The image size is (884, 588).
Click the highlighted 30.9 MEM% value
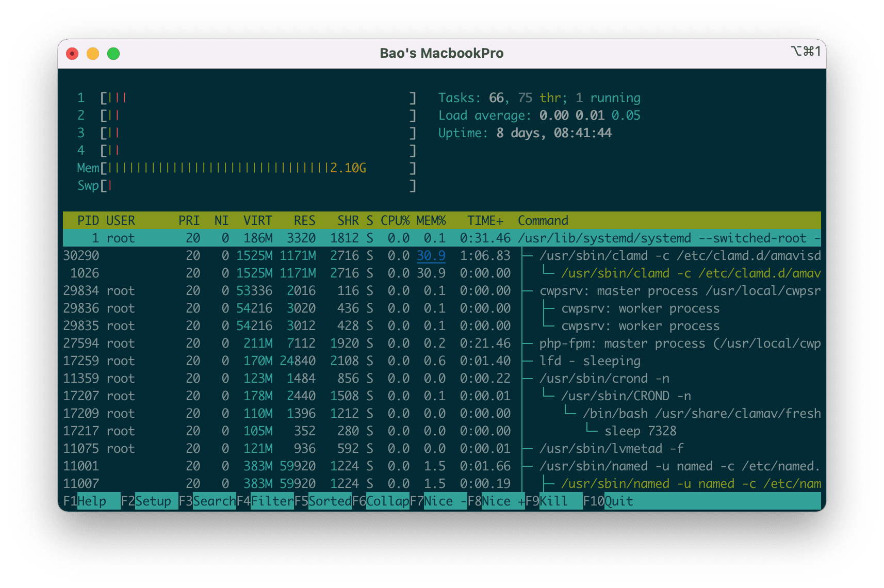[431, 255]
